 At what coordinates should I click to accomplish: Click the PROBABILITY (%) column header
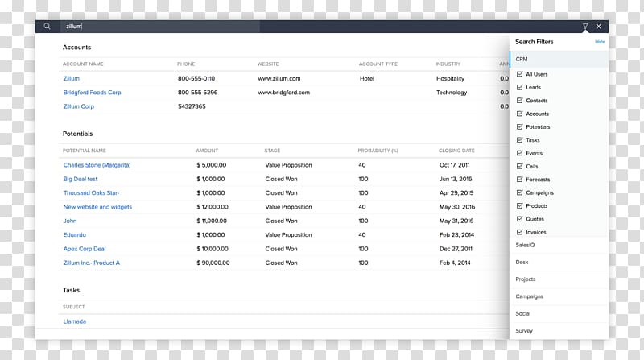[x=378, y=151]
